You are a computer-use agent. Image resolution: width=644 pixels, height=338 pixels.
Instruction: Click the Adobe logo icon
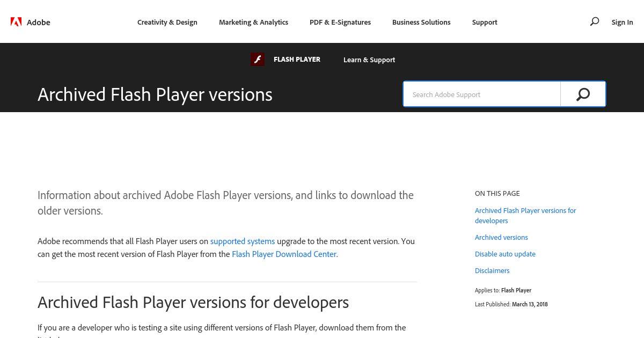[x=16, y=22]
